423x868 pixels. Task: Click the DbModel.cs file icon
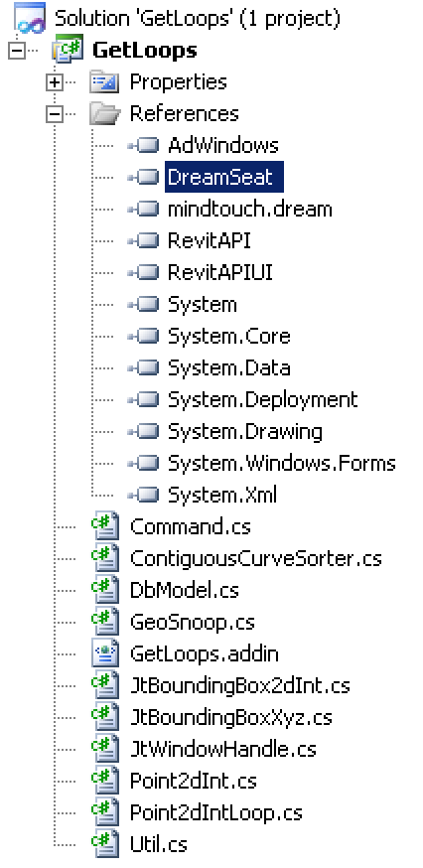pos(105,590)
